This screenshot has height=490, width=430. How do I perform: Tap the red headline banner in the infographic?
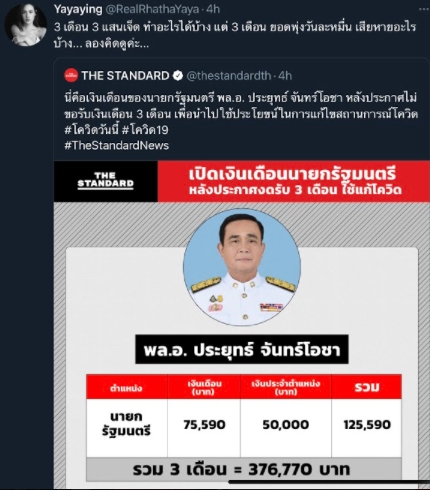pos(294,181)
